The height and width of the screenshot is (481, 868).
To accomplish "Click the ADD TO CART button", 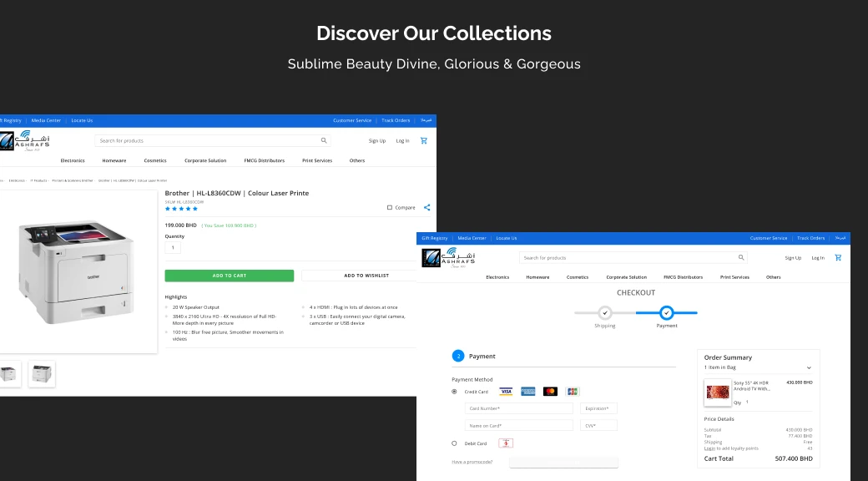I will (x=231, y=275).
